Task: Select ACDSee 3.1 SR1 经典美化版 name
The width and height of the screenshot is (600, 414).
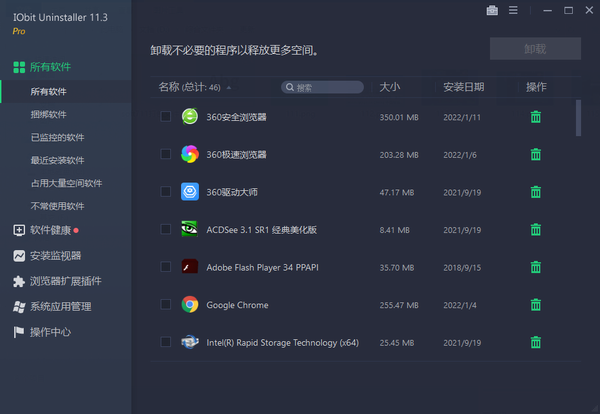Action: click(x=261, y=230)
